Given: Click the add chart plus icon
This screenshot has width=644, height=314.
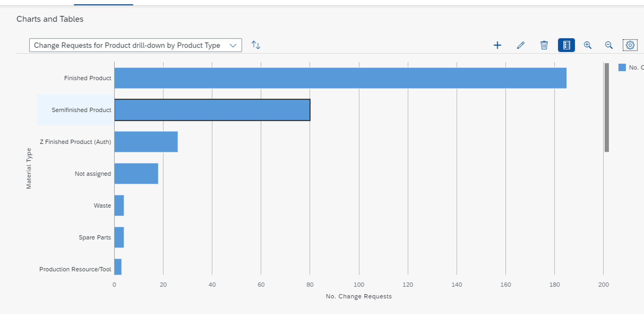Looking at the screenshot, I should pos(497,45).
